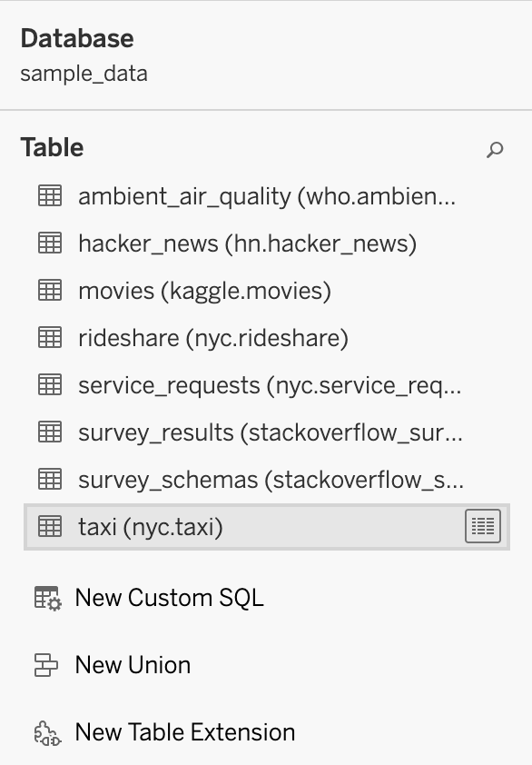Select movies (kaggle.movies) table
The image size is (532, 765).
(204, 291)
